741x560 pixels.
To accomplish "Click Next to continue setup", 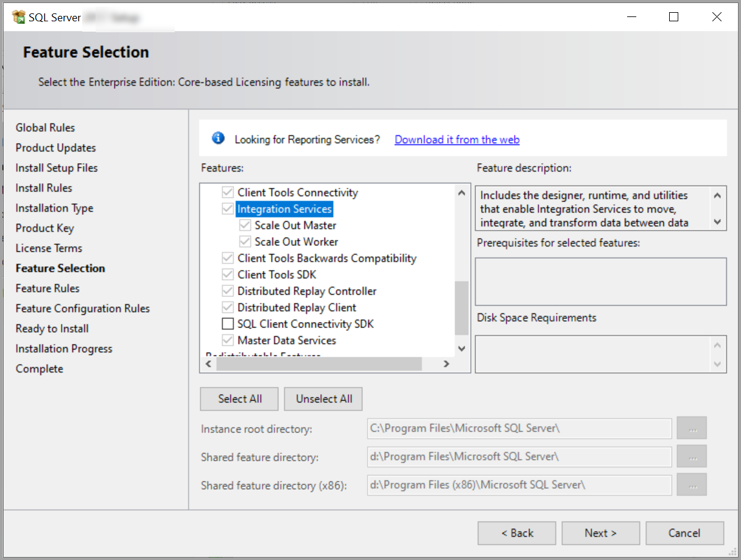I will click(x=600, y=533).
